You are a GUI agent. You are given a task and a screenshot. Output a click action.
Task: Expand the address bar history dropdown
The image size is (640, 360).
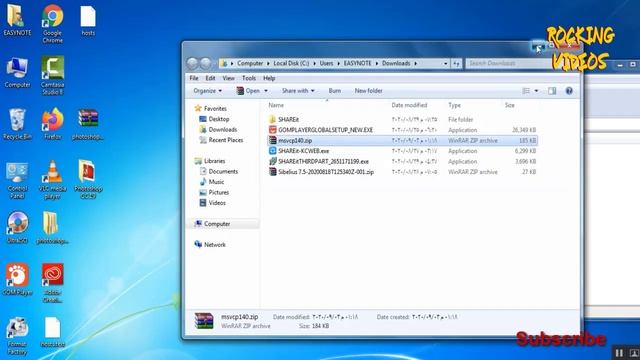(445, 63)
